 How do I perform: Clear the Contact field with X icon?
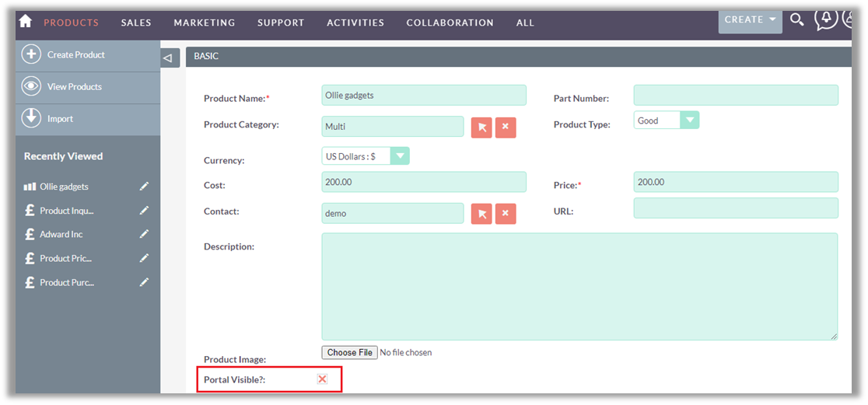click(506, 214)
